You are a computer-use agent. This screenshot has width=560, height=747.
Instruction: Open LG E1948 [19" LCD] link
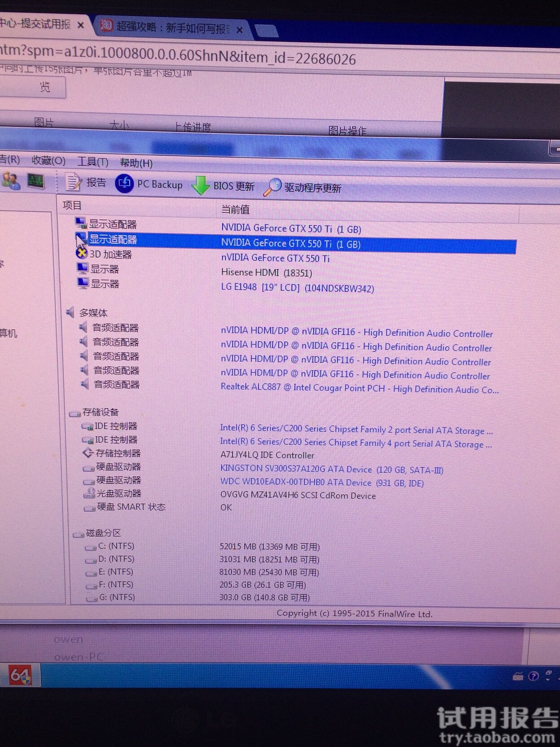click(x=297, y=287)
